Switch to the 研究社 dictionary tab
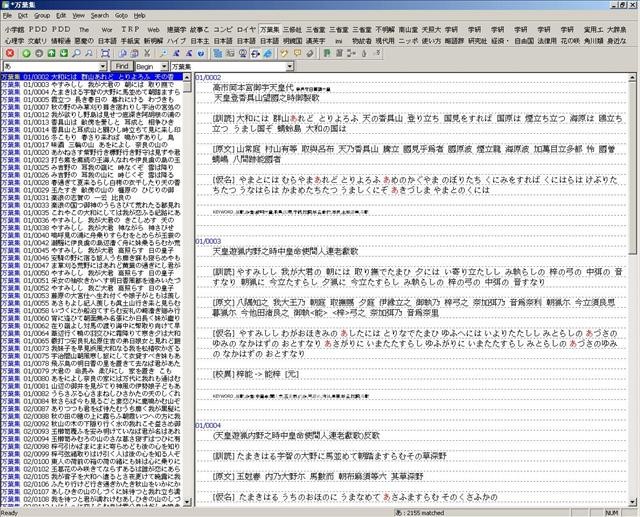This screenshot has width=640, height=517. 478,41
